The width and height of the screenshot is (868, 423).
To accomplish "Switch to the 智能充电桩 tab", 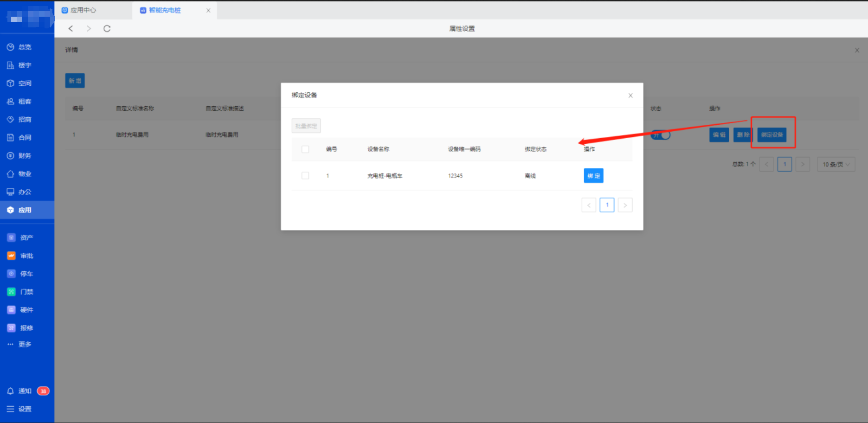I will pos(165,10).
